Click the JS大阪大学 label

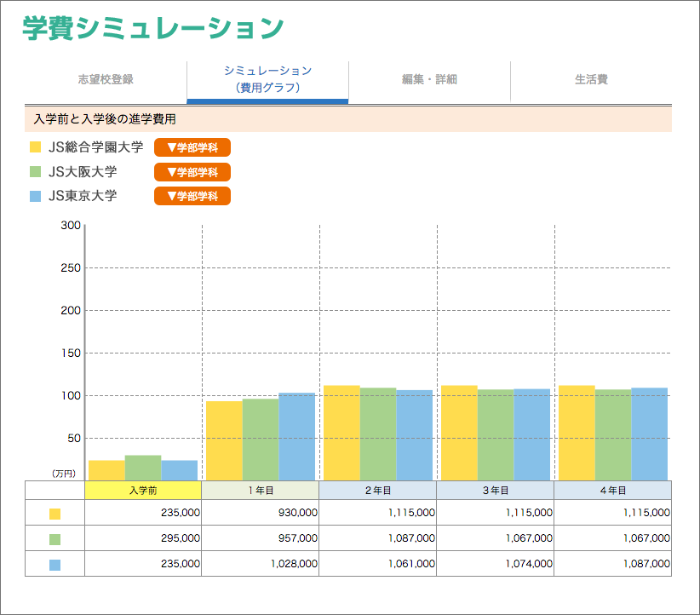[83, 171]
